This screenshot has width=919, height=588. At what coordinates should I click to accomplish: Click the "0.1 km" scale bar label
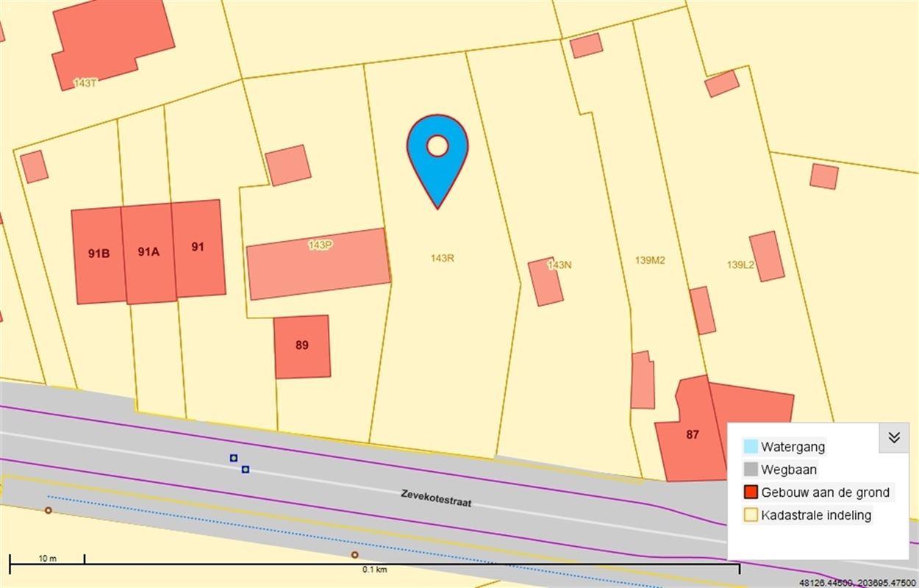375,569
